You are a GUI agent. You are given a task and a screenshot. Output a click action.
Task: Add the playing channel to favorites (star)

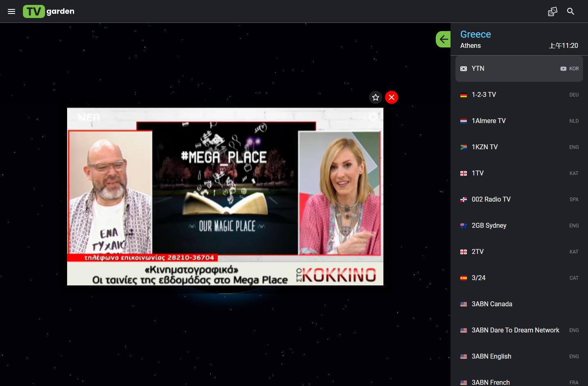click(x=376, y=97)
